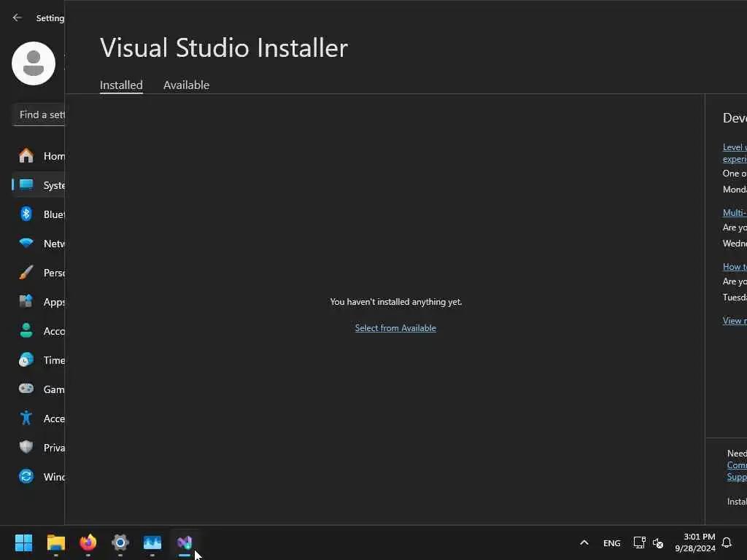747x560 pixels.
Task: Click the View more news link
Action: point(735,321)
